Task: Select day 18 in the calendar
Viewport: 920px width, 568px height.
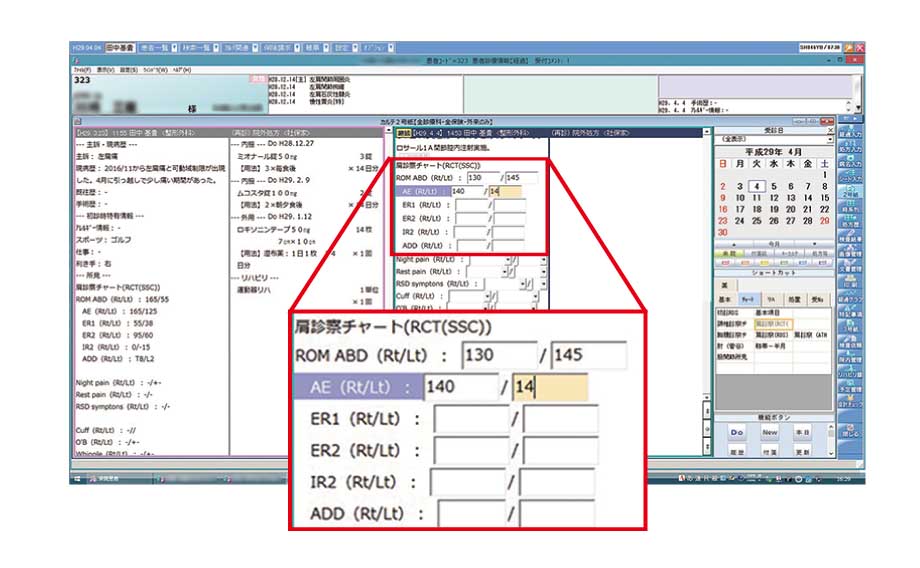Action: 757,209
